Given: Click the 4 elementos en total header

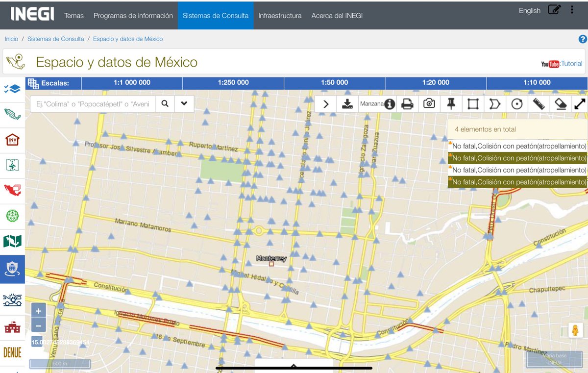Looking at the screenshot, I should coord(517,129).
